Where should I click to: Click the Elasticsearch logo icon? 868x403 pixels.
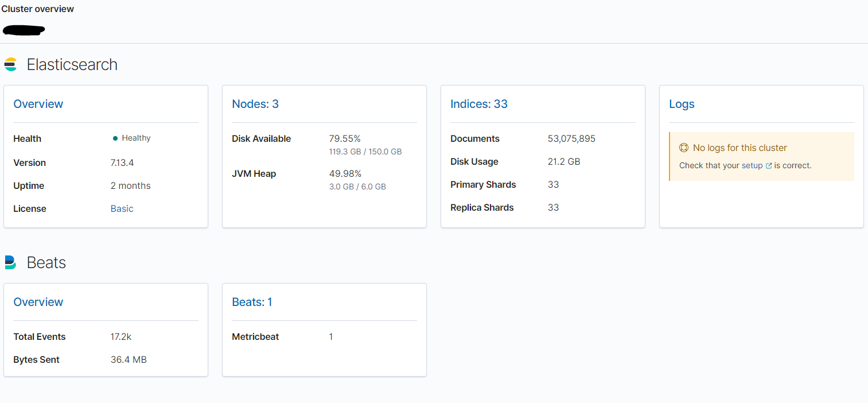click(10, 64)
